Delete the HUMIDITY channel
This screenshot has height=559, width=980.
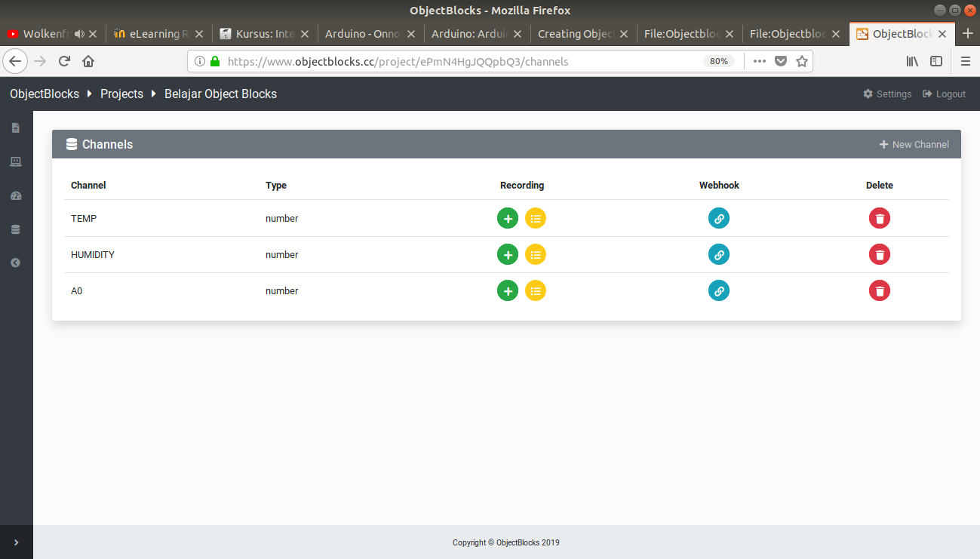click(x=880, y=254)
